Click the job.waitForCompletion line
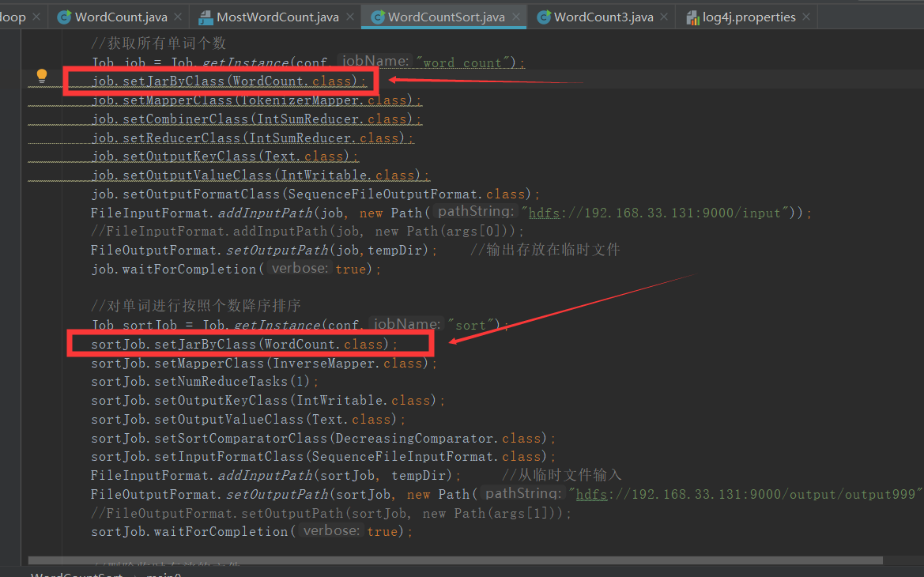Viewport: 924px width, 577px height. click(236, 269)
